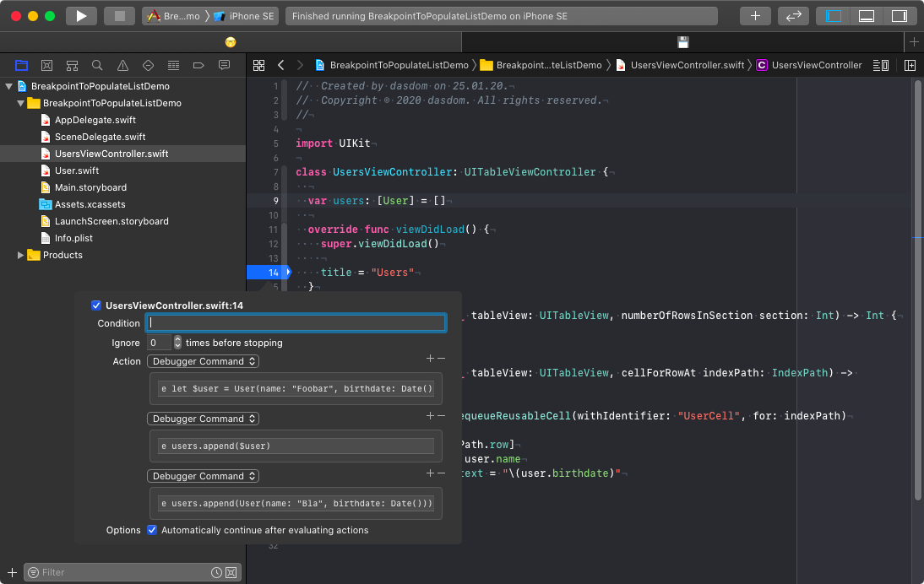Add a new editor tab
Screen dimensions: 924x584
[x=914, y=42]
